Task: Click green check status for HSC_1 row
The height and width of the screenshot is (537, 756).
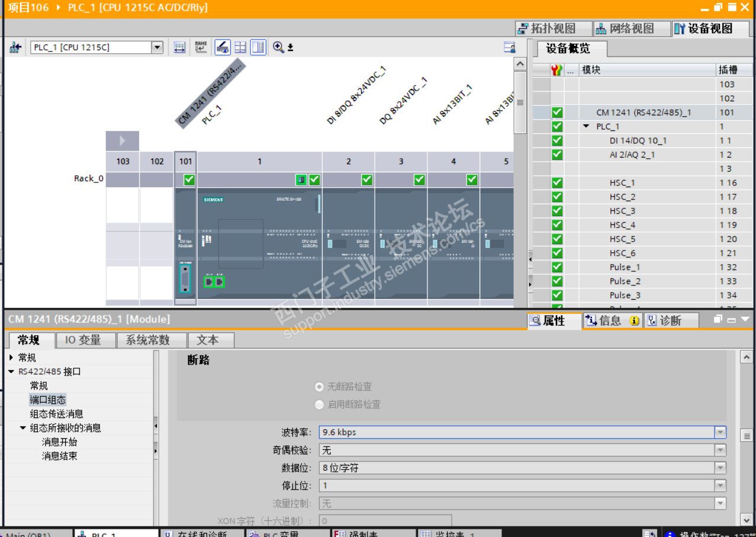Action: click(x=557, y=183)
